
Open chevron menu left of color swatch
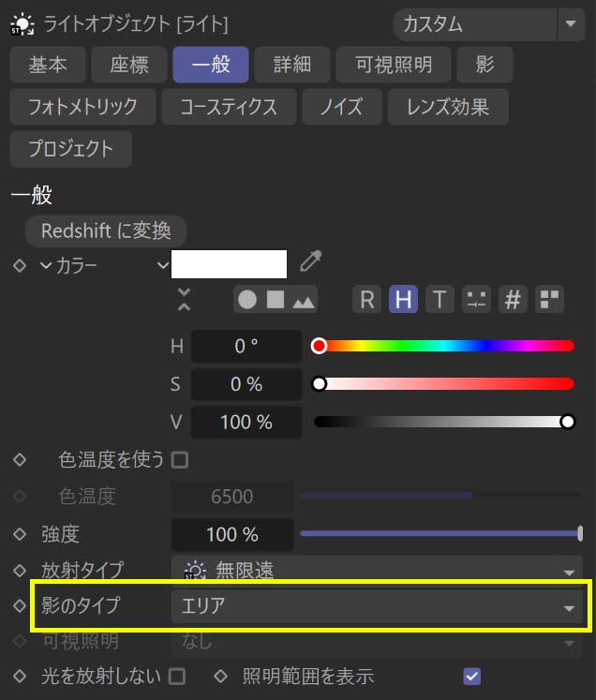click(x=163, y=265)
